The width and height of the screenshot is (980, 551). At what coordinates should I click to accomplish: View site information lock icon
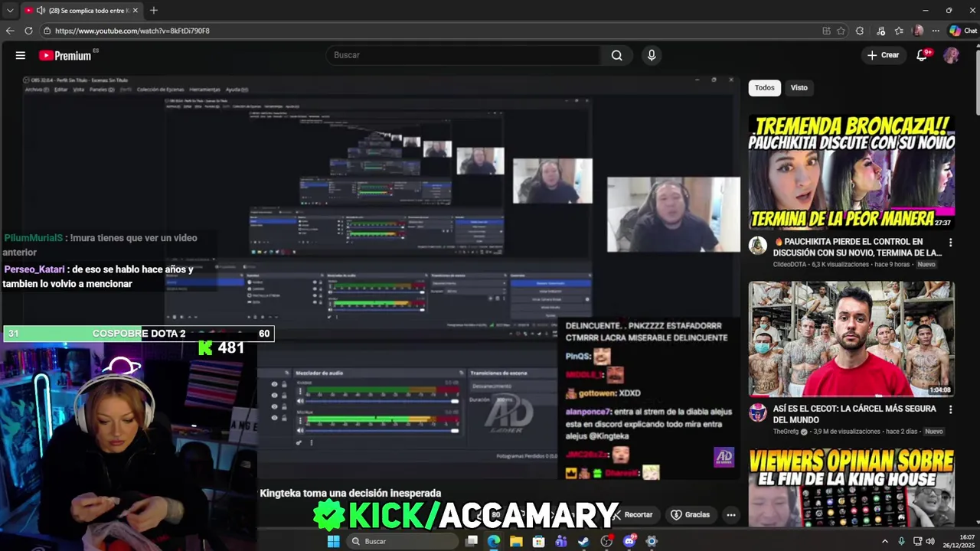tap(47, 31)
